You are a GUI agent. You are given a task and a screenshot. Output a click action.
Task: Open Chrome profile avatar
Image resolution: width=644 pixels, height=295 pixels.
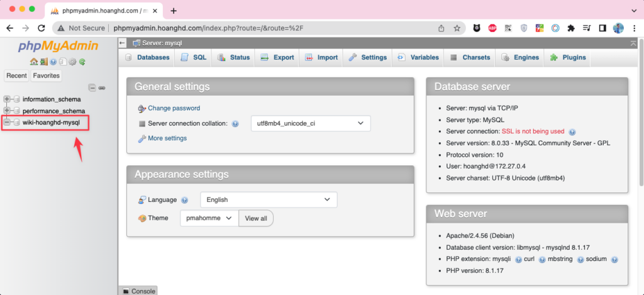618,28
